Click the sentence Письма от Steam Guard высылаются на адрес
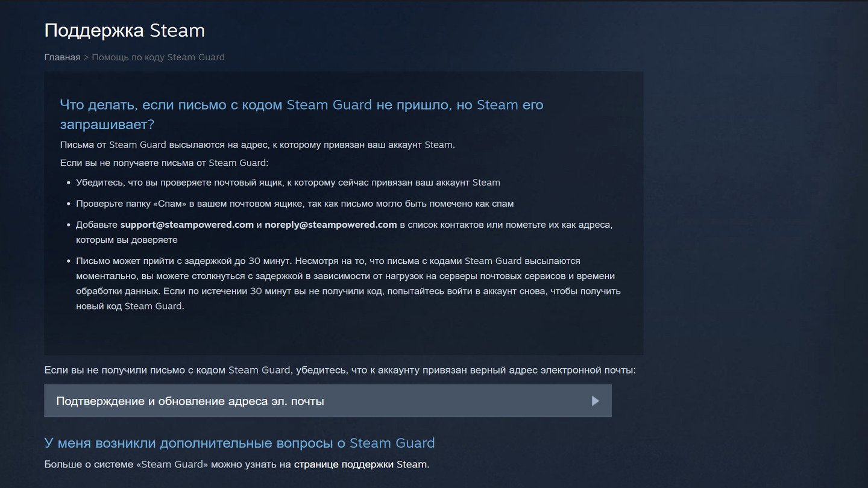868x488 pixels. pyautogui.click(x=257, y=145)
